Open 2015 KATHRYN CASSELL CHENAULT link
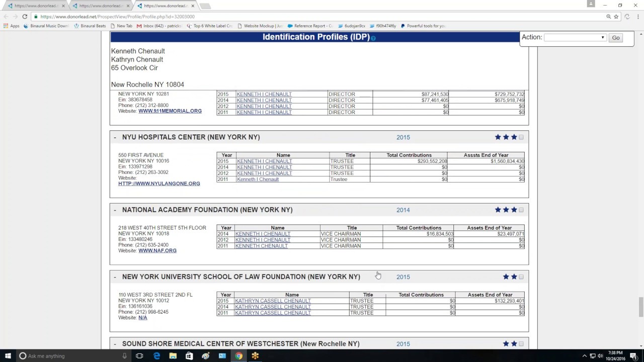 click(273, 301)
